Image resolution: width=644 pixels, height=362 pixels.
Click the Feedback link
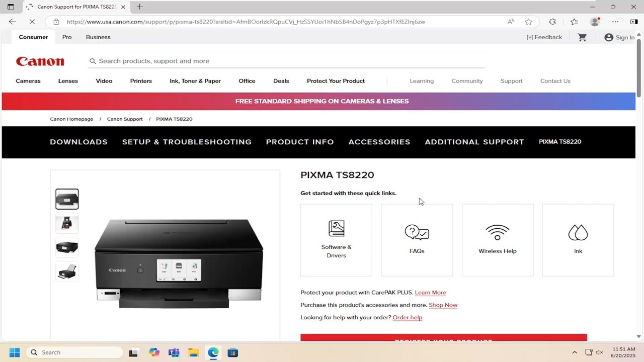coord(544,37)
